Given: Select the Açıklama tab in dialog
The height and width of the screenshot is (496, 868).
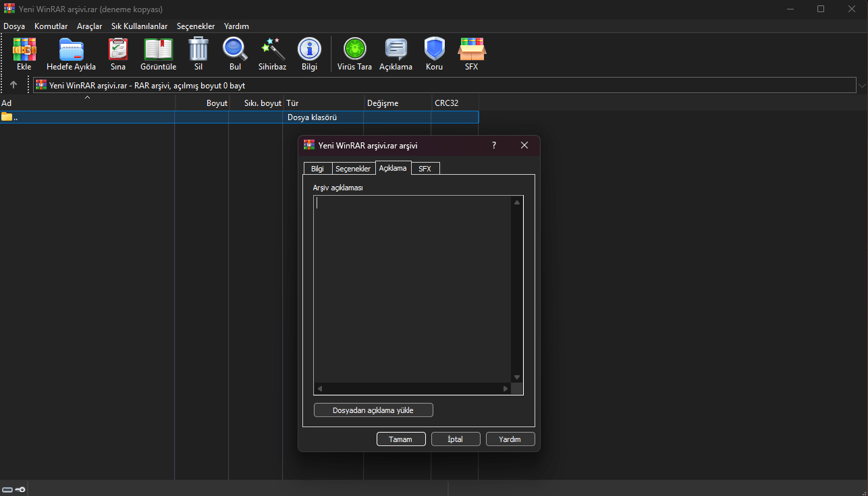Looking at the screenshot, I should tap(393, 167).
